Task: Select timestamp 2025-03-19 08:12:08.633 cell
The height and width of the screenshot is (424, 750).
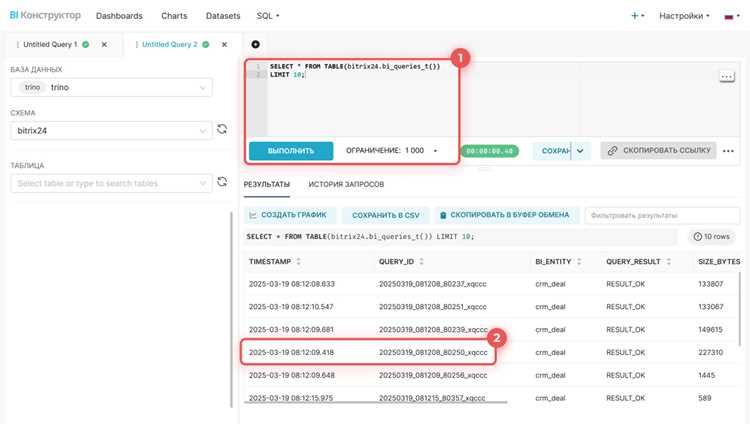Action: pyautogui.click(x=292, y=284)
